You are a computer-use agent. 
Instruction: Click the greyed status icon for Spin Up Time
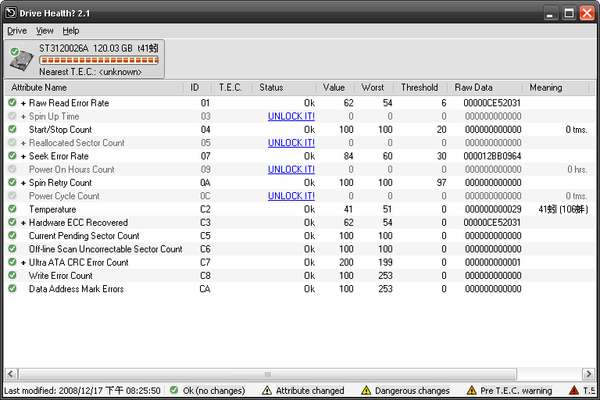(12, 116)
